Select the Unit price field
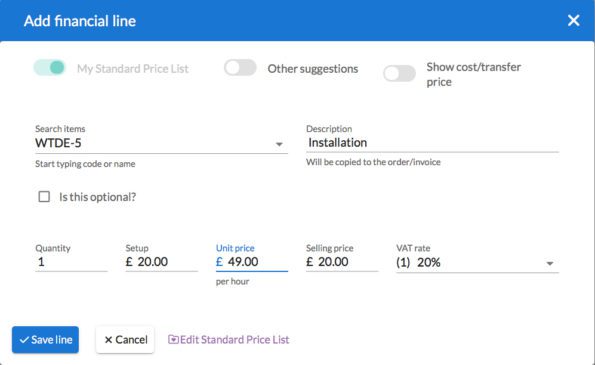The height and width of the screenshot is (365, 595). [x=252, y=262]
